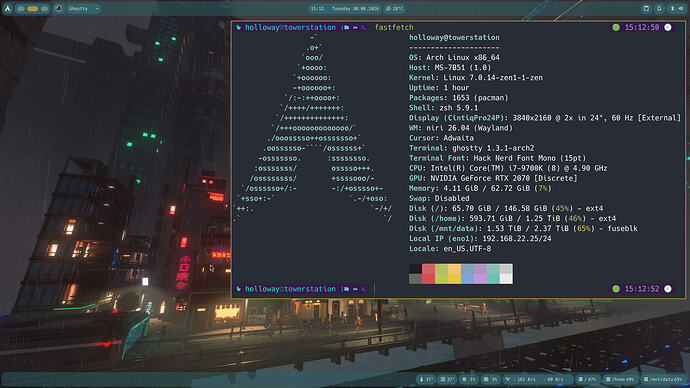Viewport: 690px width, 388px height.
Task: Click the /mnt/data 65% disk widget
Action: tap(663, 379)
